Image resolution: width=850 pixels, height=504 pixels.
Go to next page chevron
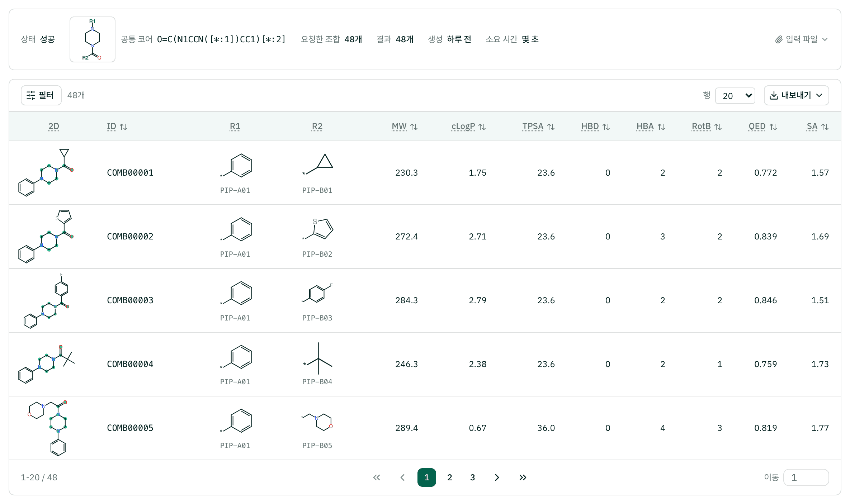click(497, 477)
